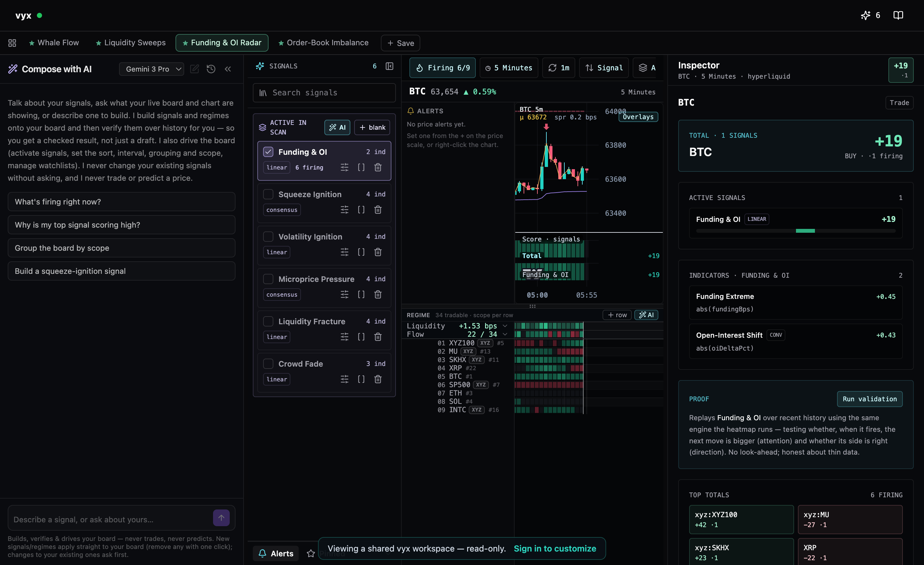
Task: Switch to the Liquidity Sweeps tab
Action: 131,43
